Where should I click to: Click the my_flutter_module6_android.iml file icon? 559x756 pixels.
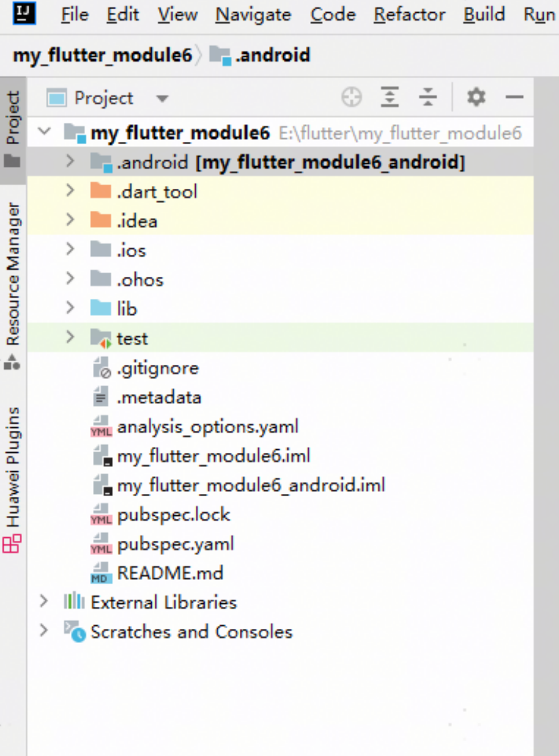click(102, 485)
